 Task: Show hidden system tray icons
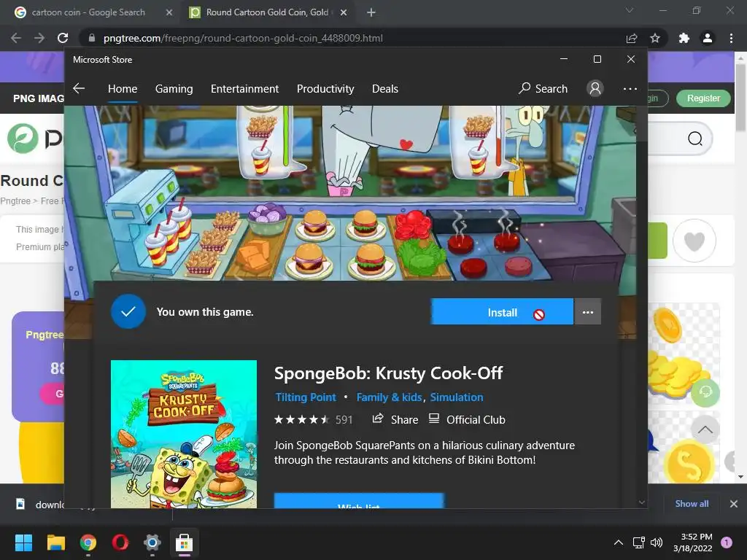pyautogui.click(x=619, y=542)
